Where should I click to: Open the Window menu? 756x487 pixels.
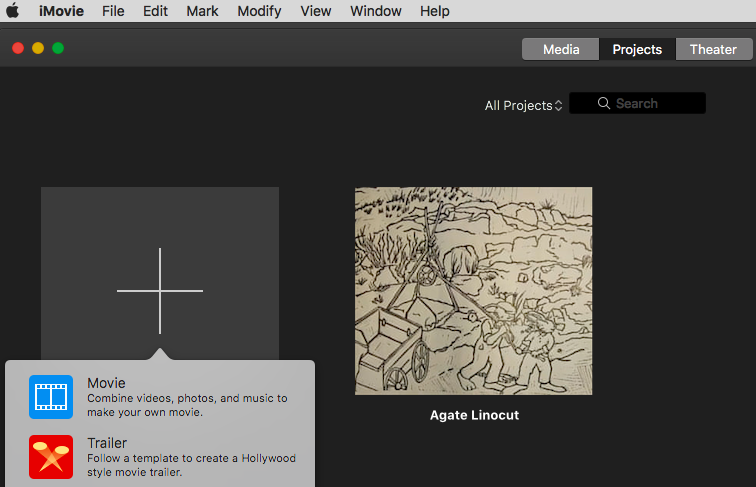click(x=376, y=11)
